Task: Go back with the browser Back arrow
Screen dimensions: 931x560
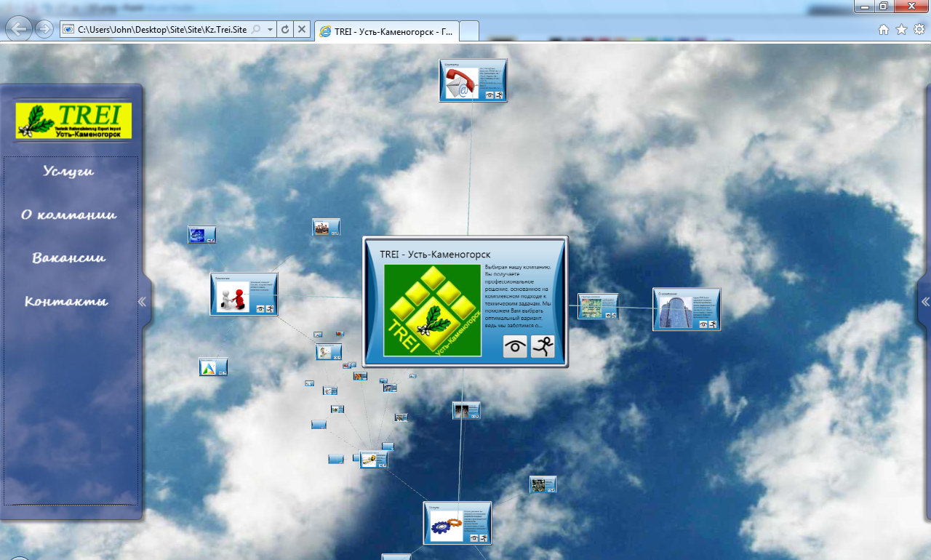Action: tap(19, 29)
